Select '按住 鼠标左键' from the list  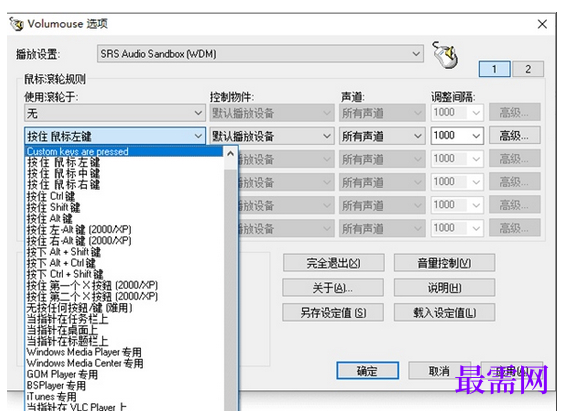pyautogui.click(x=124, y=162)
